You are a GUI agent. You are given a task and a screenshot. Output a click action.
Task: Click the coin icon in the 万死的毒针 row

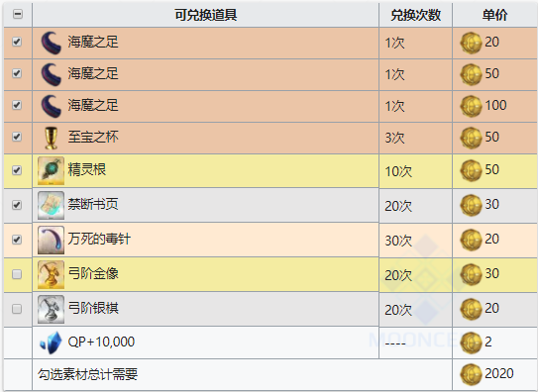click(x=471, y=240)
